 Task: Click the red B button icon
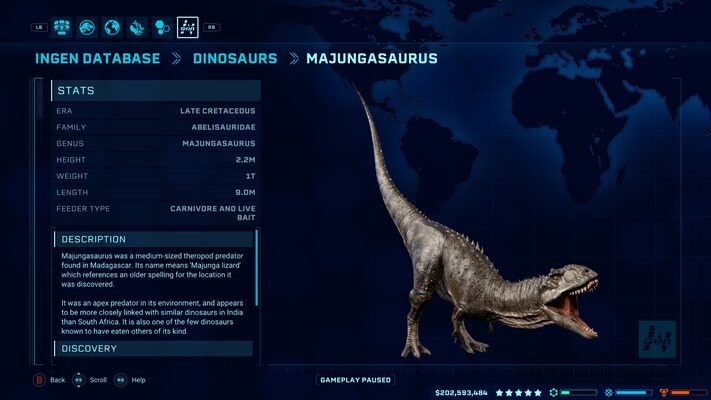coord(39,380)
